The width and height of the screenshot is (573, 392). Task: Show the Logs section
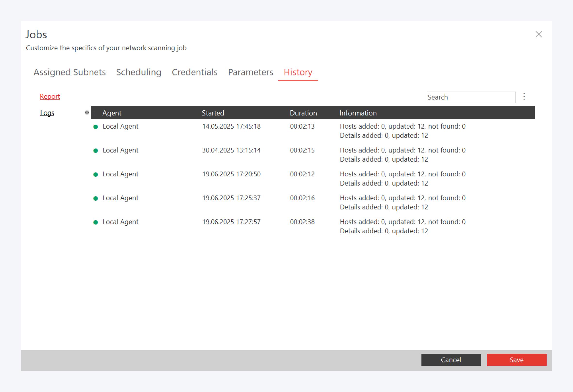tap(47, 113)
